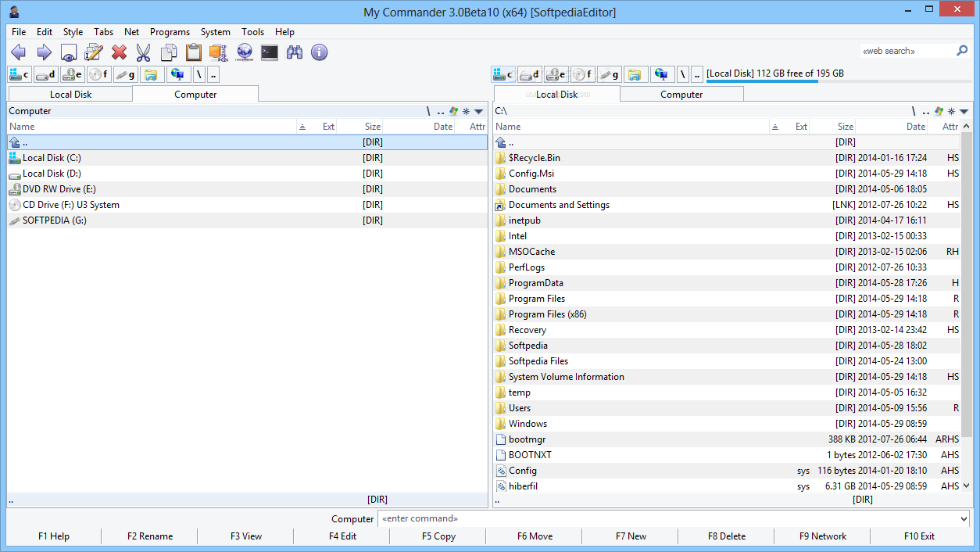Select DVD RW Drive (E:) entry
Image resolution: width=980 pixels, height=552 pixels.
[247, 189]
